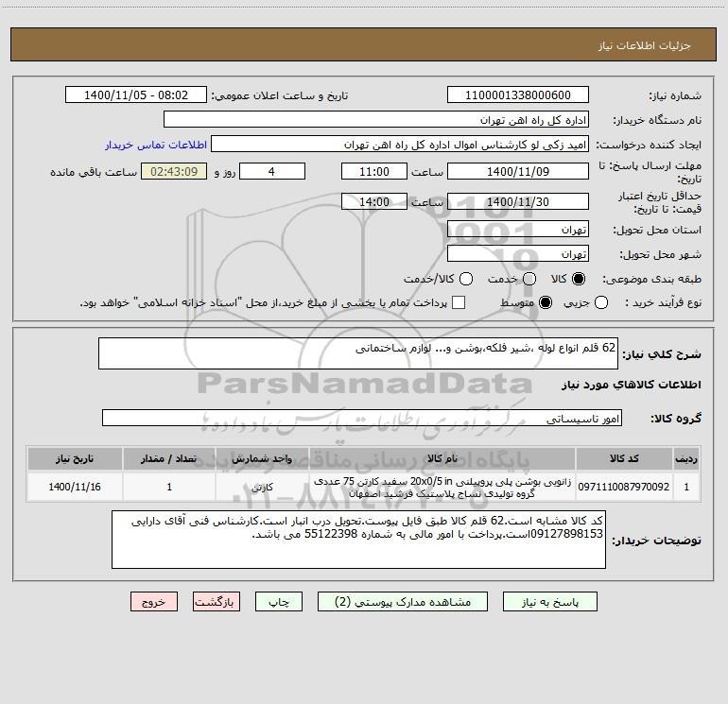This screenshot has height=704, width=728.
Task: Click the remaining time countdown 02:43:09
Action: point(174,172)
